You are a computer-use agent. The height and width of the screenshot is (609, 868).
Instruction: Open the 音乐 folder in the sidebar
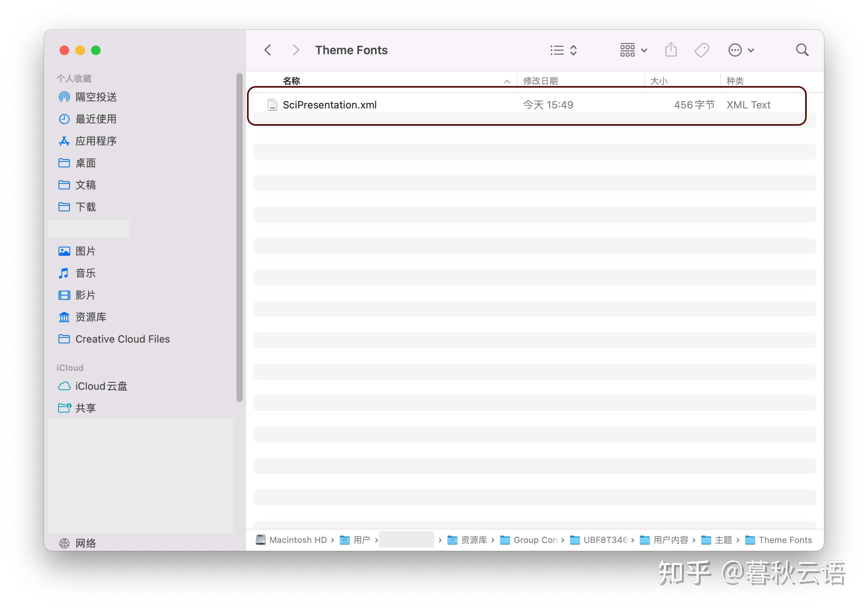86,273
